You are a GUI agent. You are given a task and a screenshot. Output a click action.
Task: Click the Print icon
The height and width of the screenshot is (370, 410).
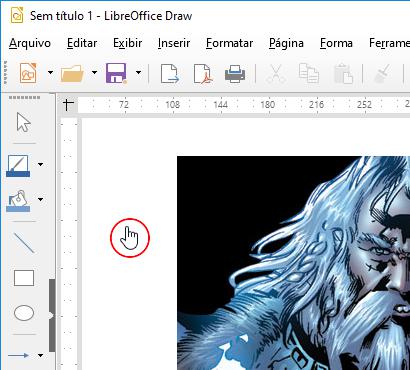tap(235, 73)
